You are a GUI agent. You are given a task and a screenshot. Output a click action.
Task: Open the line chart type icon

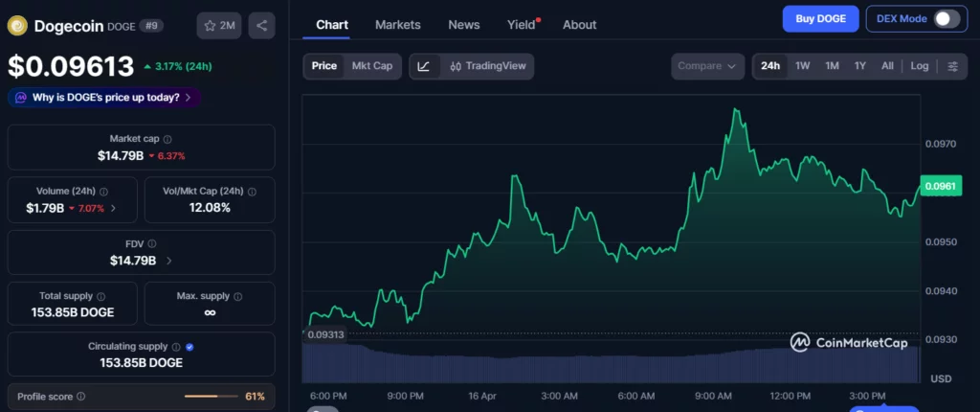[x=424, y=66]
